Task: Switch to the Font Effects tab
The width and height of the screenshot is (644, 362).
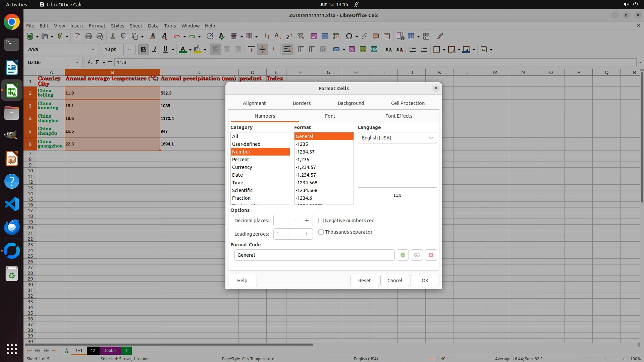Action: pos(398,116)
